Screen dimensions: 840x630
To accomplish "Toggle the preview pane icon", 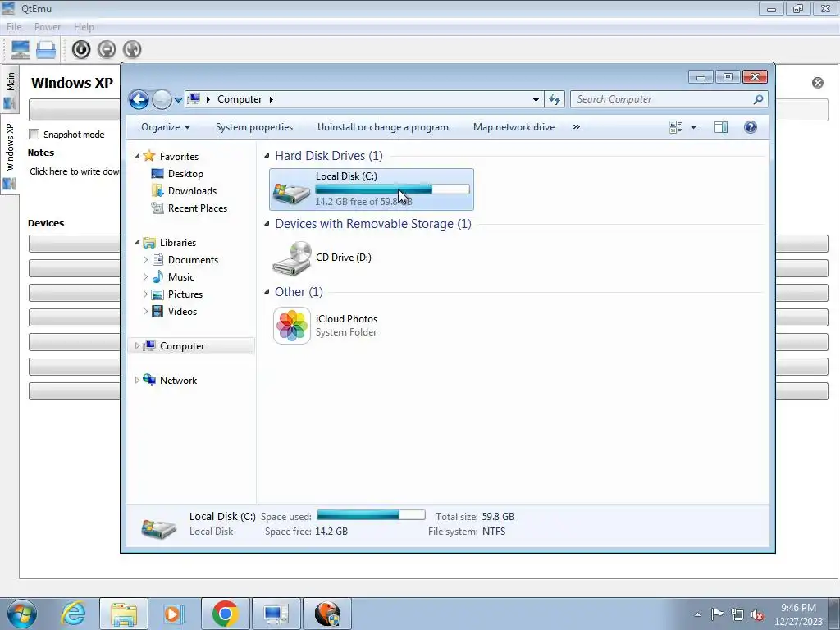I will coord(721,127).
